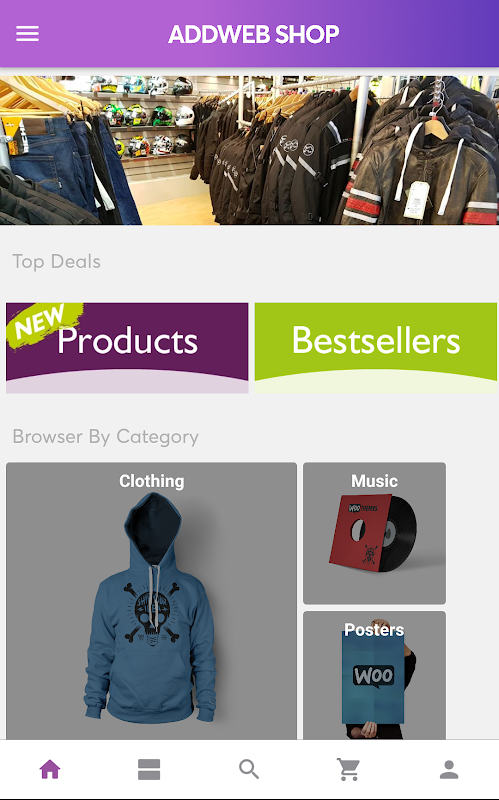
Task: Tap the red vinyl record image
Action: (x=373, y=533)
